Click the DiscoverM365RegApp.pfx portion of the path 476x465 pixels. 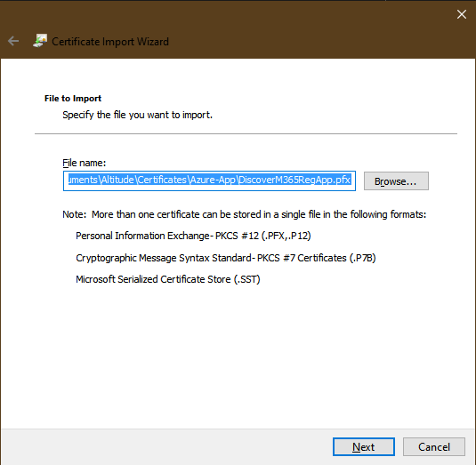click(294, 180)
